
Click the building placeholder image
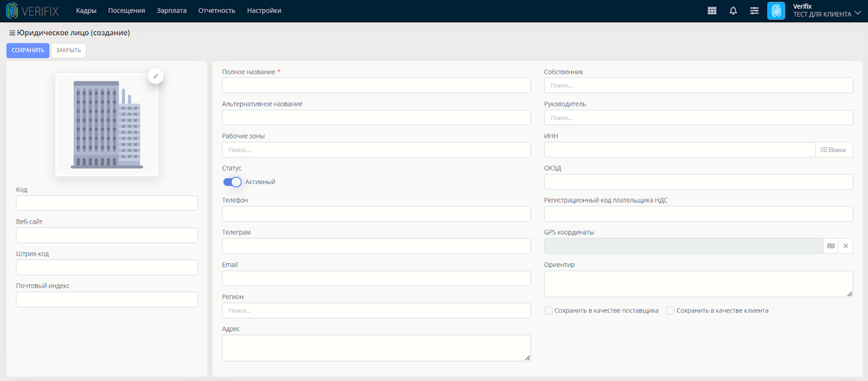[x=107, y=125]
